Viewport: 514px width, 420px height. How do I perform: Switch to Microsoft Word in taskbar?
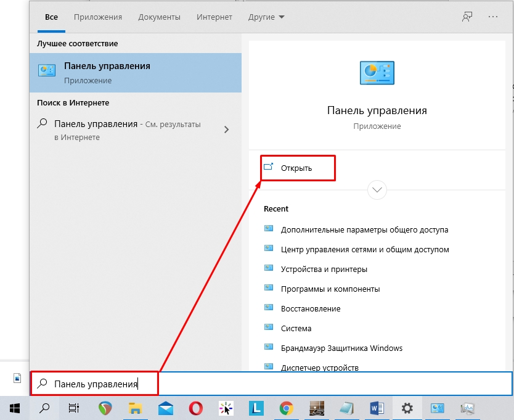[377, 408]
